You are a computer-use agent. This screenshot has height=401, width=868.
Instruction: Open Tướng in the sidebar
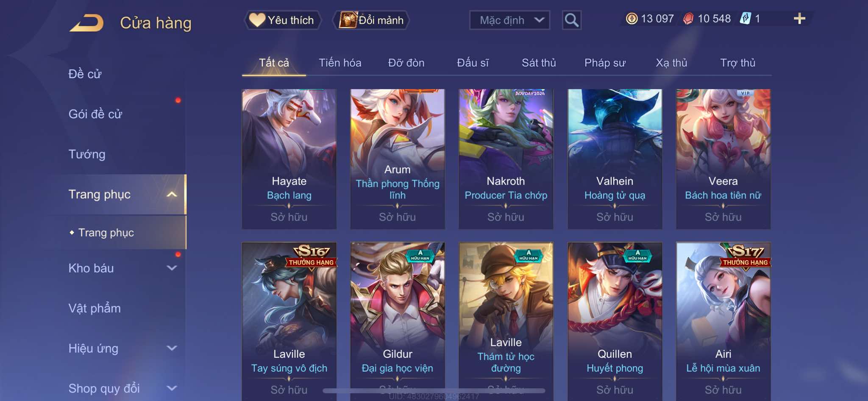coord(87,154)
